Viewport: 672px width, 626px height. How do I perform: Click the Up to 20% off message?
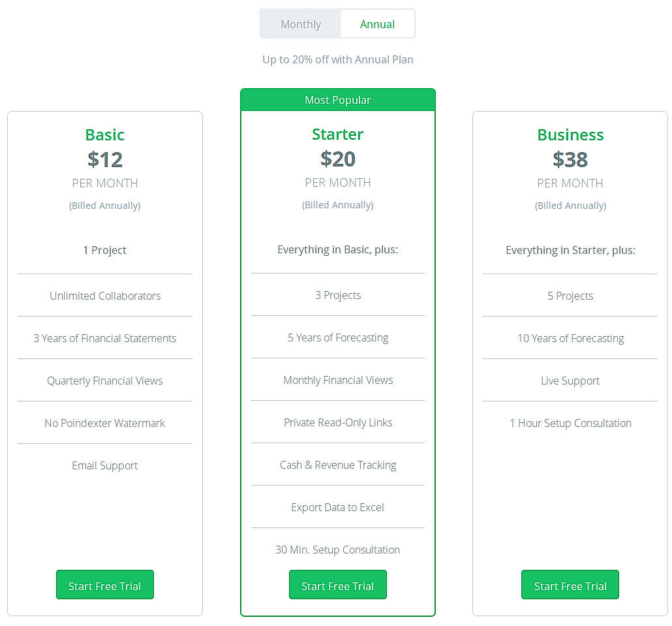point(337,59)
